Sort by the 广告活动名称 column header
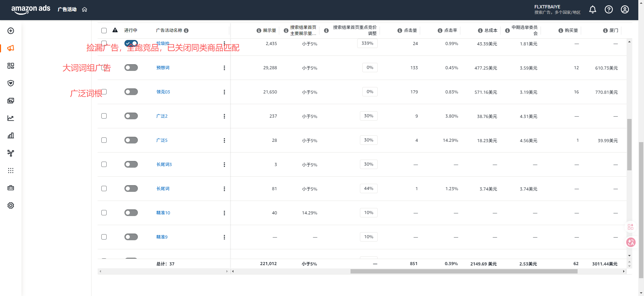 169,31
